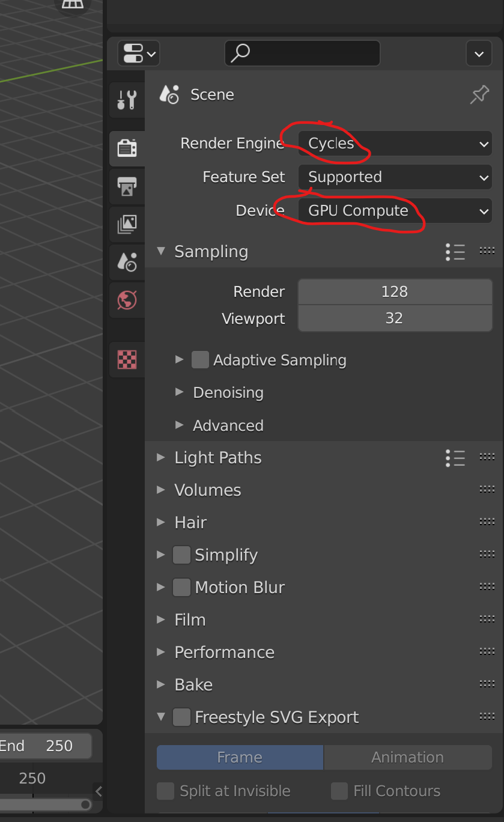This screenshot has height=822, width=504.
Task: Open the Tool properties tab
Action: click(127, 100)
